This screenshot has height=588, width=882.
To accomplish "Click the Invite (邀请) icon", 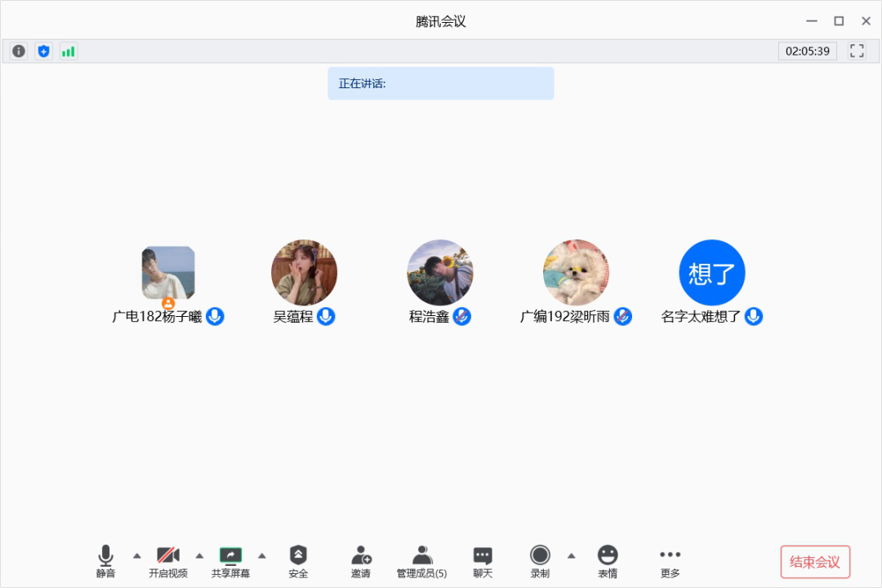I will tap(361, 561).
